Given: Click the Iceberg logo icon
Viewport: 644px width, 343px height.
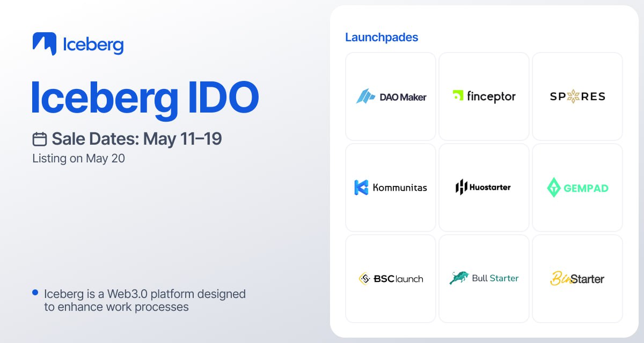Looking at the screenshot, I should tap(45, 44).
